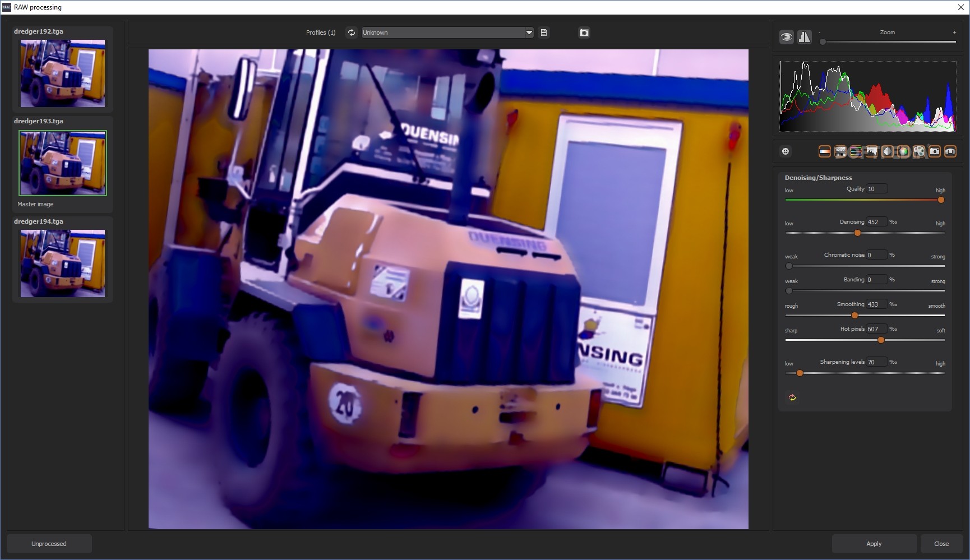Click the Smoothing value field showing 433
Image resolution: width=970 pixels, height=560 pixels.
tap(877, 304)
